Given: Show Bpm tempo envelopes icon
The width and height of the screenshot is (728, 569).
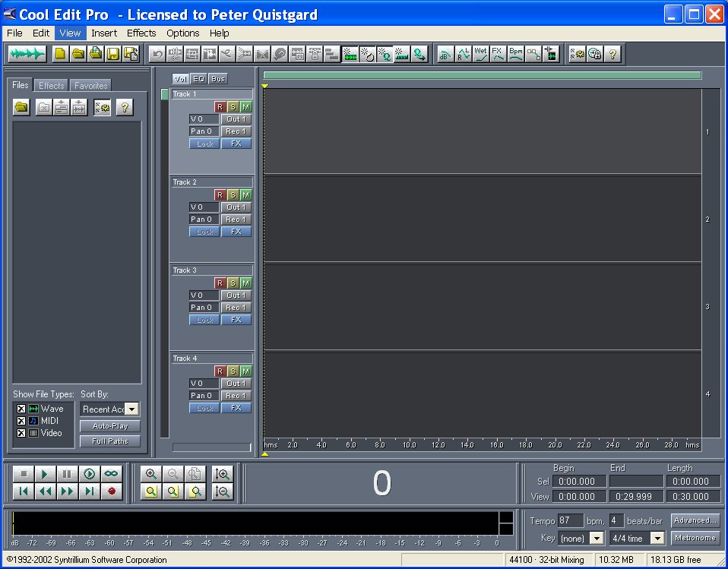Looking at the screenshot, I should pyautogui.click(x=516, y=54).
